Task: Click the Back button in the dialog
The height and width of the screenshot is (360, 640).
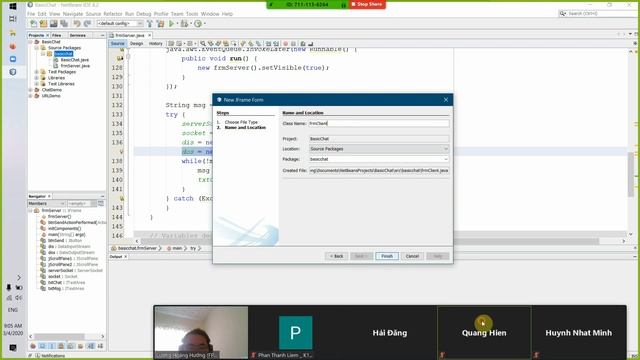Action: coord(337,256)
